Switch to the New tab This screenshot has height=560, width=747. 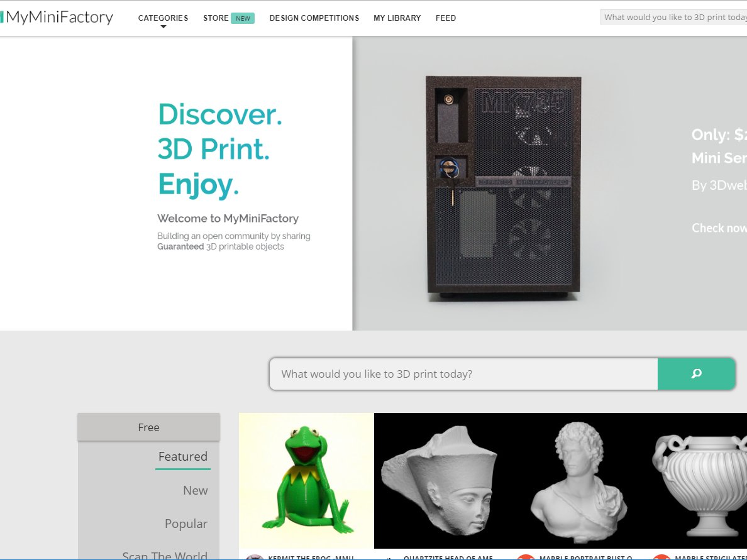pyautogui.click(x=196, y=490)
